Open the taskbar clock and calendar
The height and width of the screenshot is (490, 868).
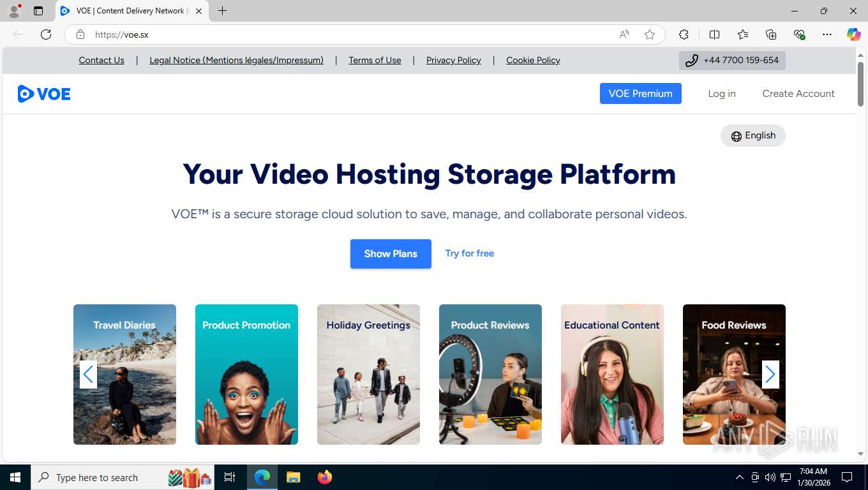(813, 477)
